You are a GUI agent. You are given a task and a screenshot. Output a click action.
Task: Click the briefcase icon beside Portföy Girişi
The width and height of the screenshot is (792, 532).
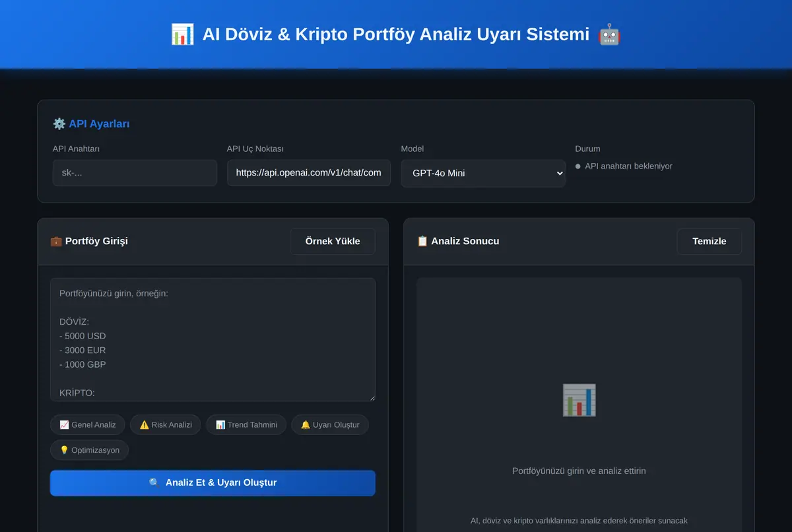click(x=56, y=241)
